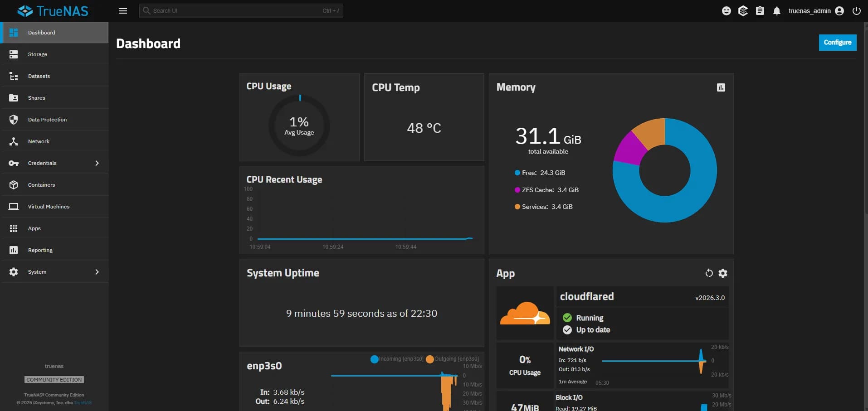The image size is (868, 411).
Task: Open cloudflared app settings gear
Action: coord(722,273)
